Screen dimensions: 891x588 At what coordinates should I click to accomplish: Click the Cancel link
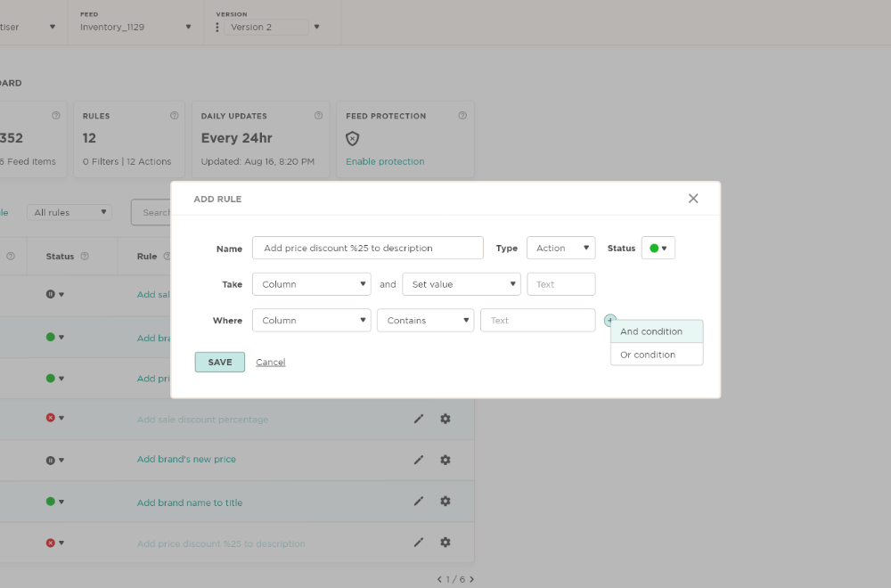(x=270, y=363)
